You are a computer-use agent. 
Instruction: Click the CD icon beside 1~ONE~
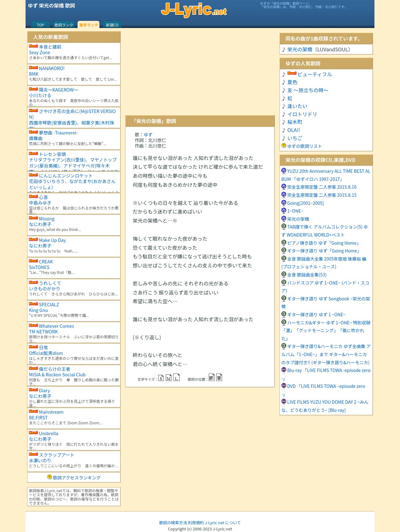[283, 210]
